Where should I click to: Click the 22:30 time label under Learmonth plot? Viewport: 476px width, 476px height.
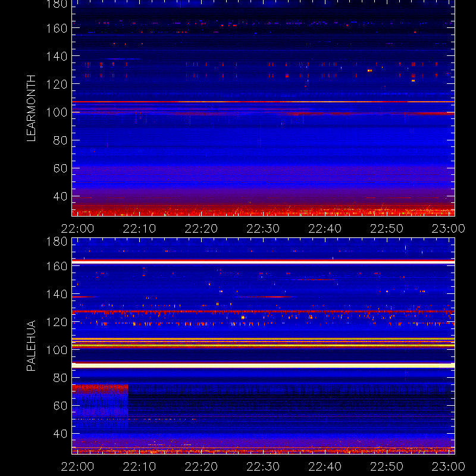(263, 228)
